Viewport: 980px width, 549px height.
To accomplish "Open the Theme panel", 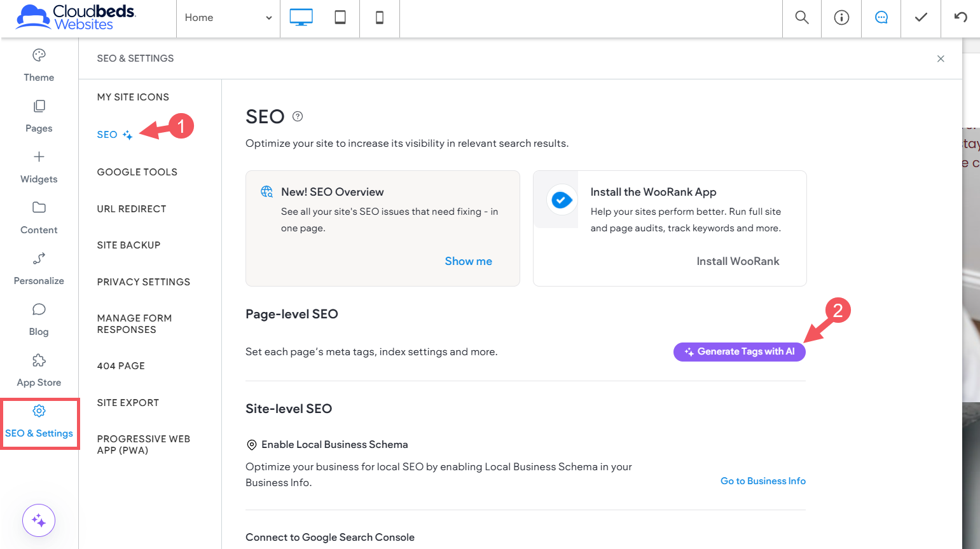I will pyautogui.click(x=39, y=65).
